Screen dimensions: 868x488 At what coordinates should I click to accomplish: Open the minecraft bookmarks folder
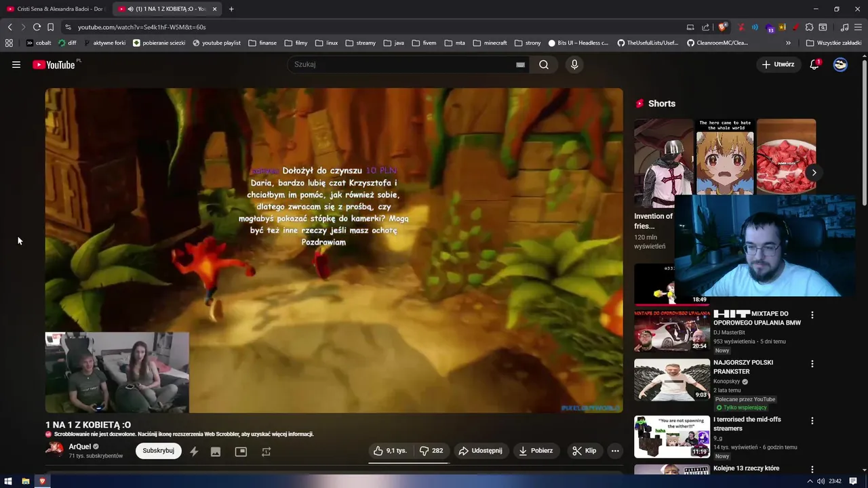click(490, 43)
